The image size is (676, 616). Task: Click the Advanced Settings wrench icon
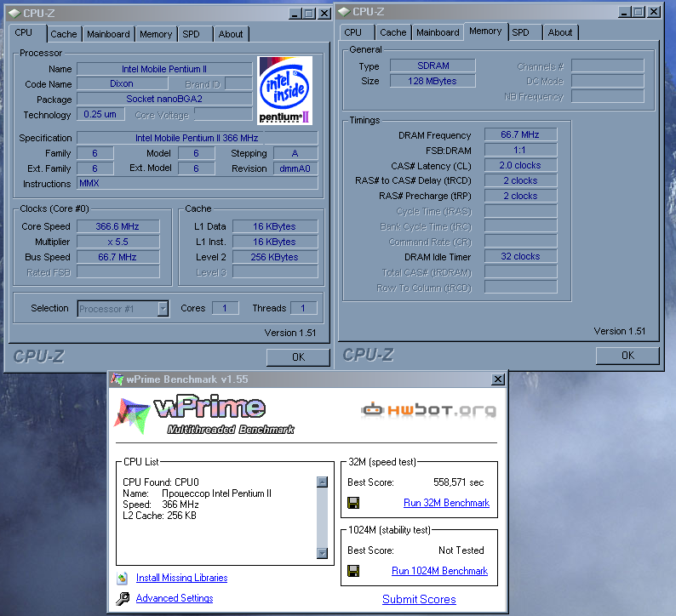pos(123,598)
